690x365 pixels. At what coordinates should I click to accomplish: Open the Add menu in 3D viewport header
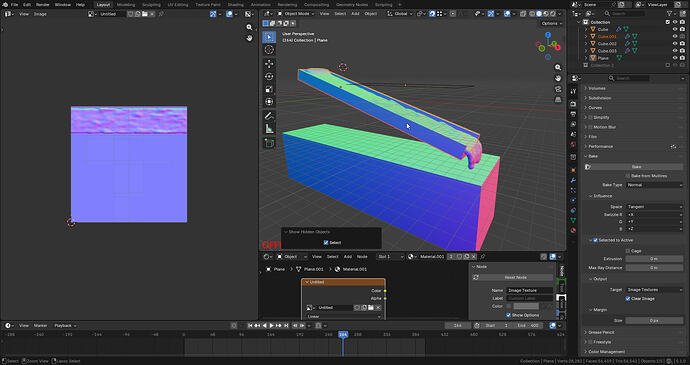355,14
